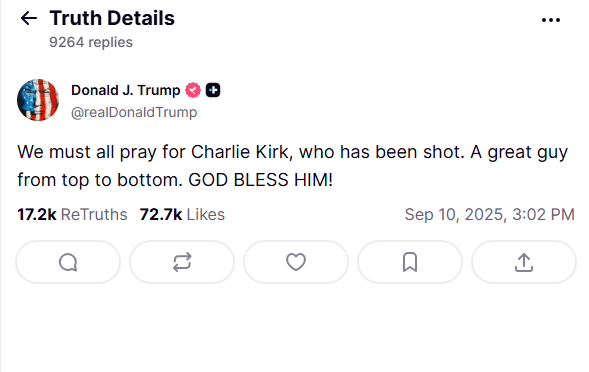Toggle like with the heart icon
The height and width of the screenshot is (372, 589).
(296, 262)
